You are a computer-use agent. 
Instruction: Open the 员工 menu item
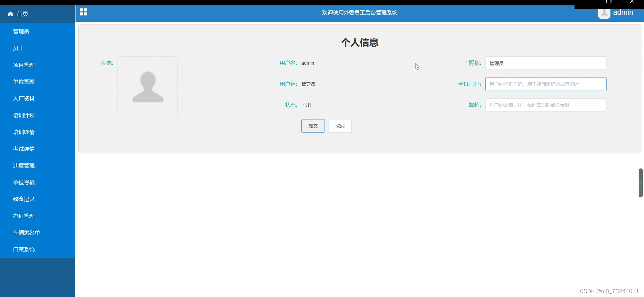[x=38, y=48]
